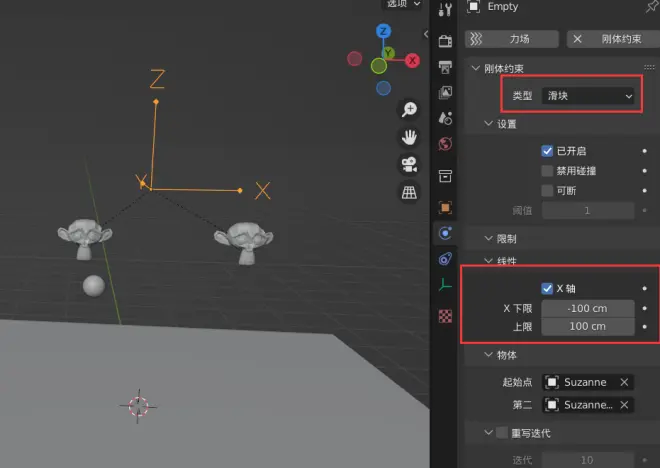Clear the 第二 Suzanne object field
The height and width of the screenshot is (468, 660).
(624, 405)
